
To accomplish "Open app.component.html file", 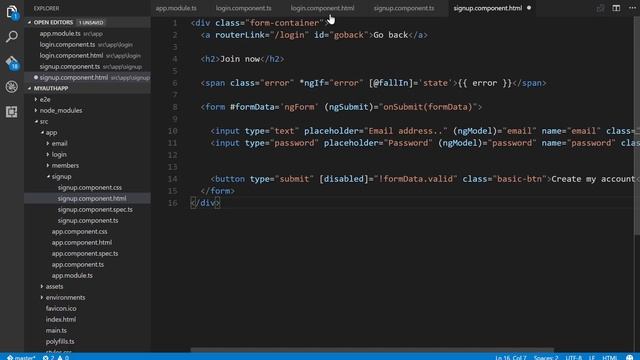I will coord(82,242).
